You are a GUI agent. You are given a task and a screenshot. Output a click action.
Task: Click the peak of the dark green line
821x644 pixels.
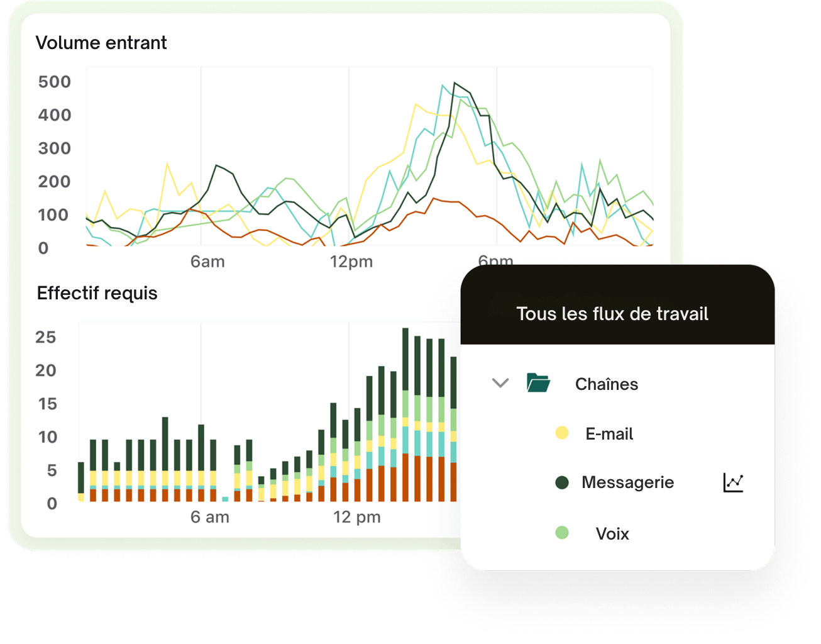tap(455, 82)
